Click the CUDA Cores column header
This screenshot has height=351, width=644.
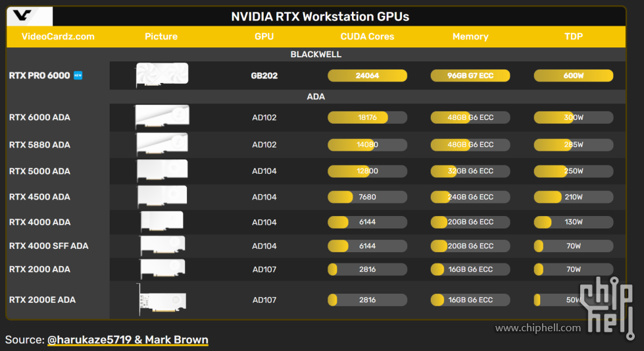tap(367, 37)
